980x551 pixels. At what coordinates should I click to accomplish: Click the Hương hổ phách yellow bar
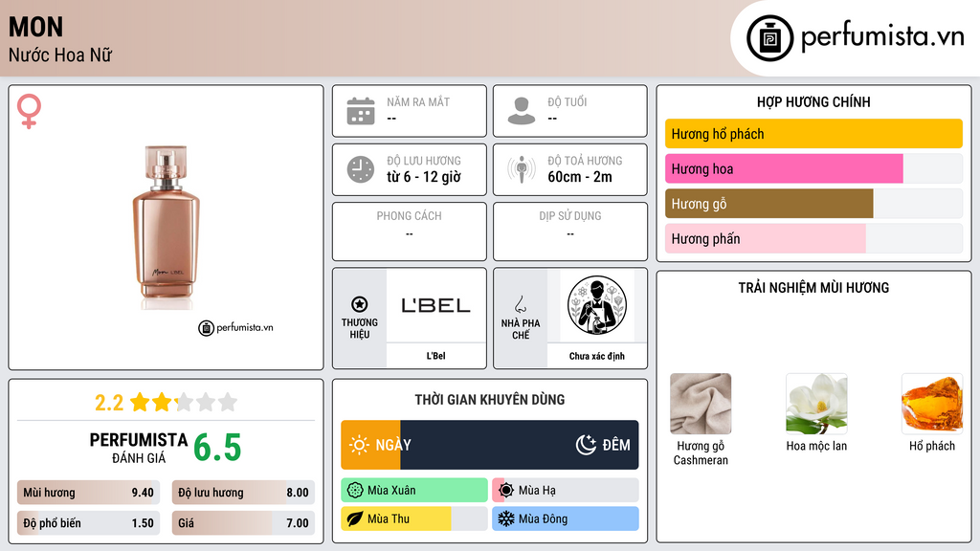pyautogui.click(x=813, y=134)
